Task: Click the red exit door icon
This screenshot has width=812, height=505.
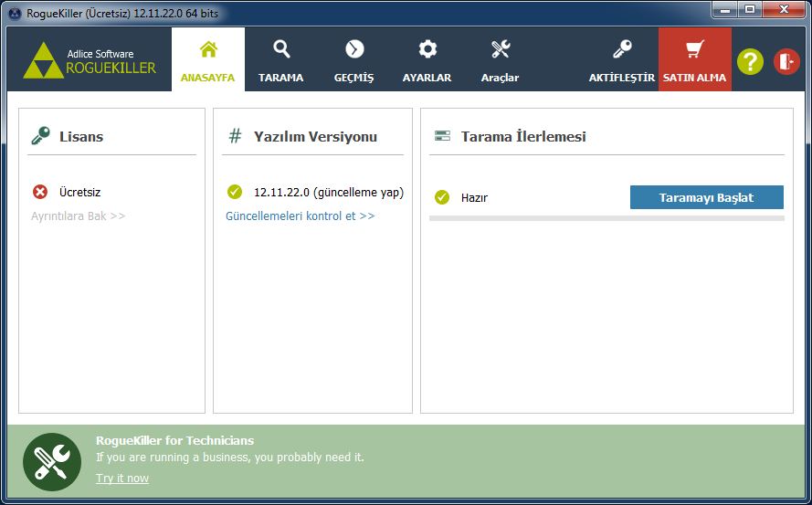Action: [x=786, y=61]
